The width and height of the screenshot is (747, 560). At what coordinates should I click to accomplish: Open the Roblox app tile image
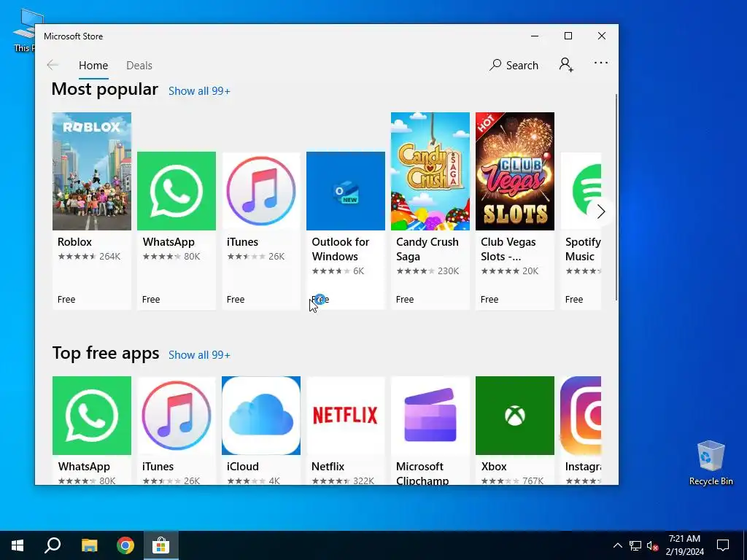(x=91, y=171)
